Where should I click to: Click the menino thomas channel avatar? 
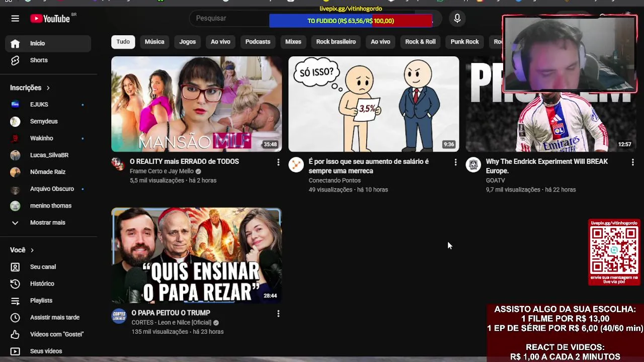(15, 206)
